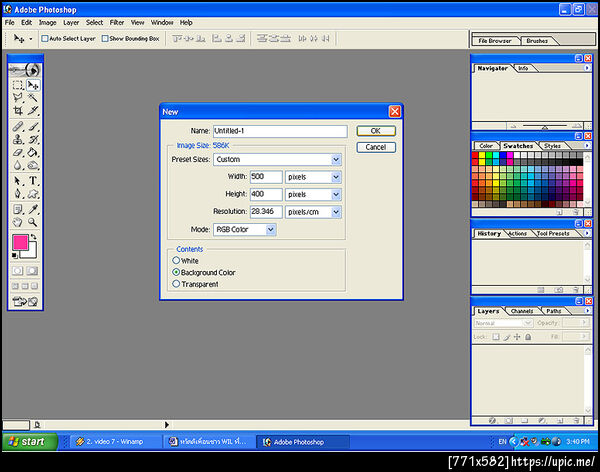Open the File menu
This screenshot has width=600, height=472.
(10, 23)
